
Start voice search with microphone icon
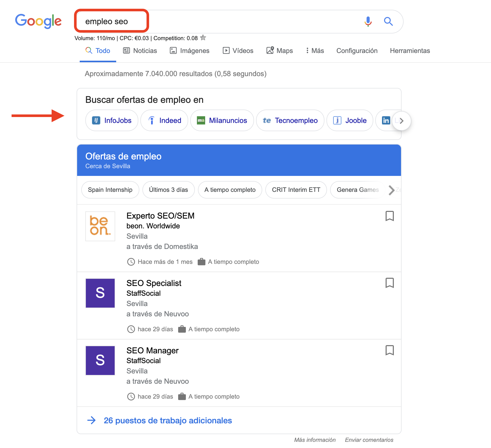[x=368, y=22]
